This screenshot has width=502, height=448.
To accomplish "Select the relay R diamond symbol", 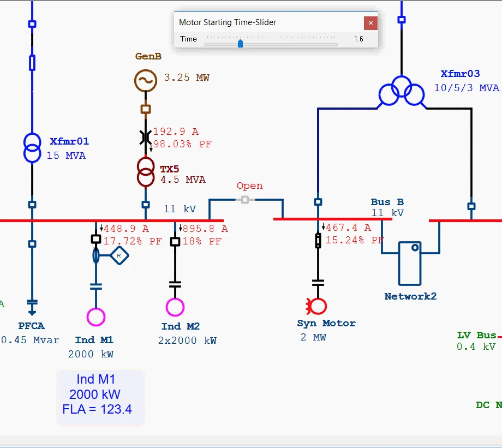I will coord(119,255).
